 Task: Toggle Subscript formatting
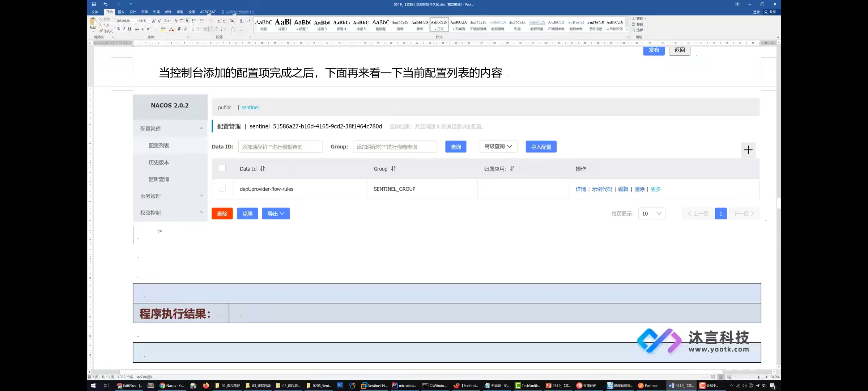coord(142,29)
